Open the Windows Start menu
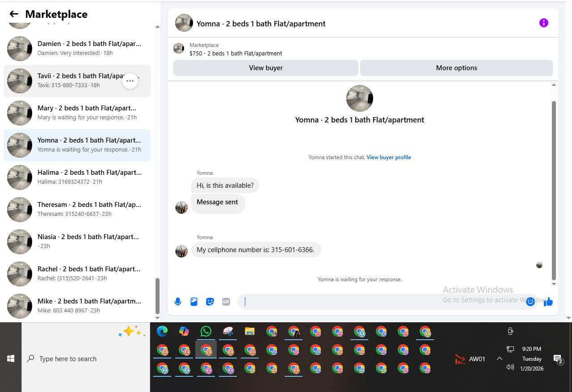 click(11, 358)
